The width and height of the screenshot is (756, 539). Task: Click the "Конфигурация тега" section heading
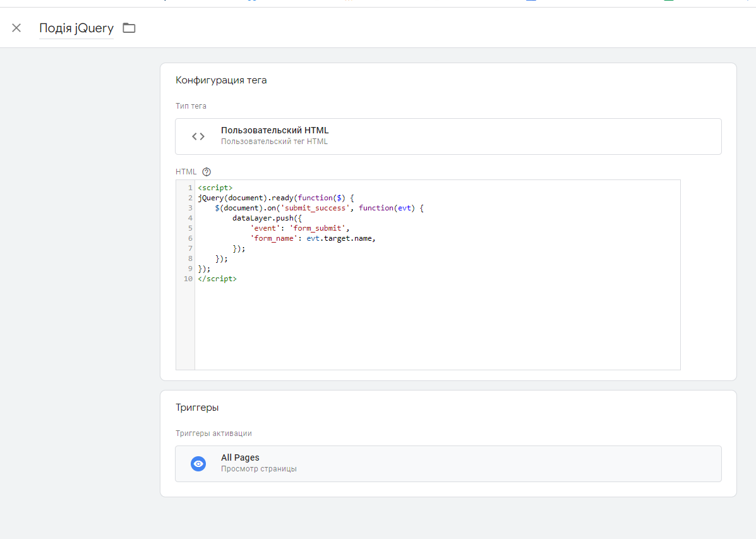[x=221, y=80]
